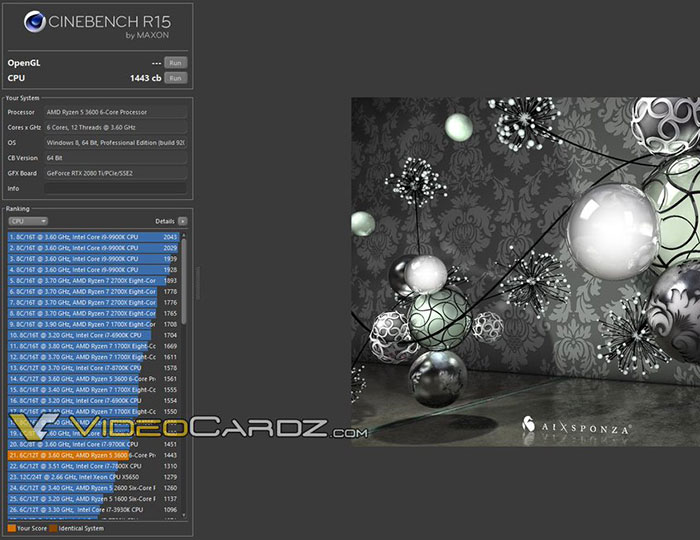The height and width of the screenshot is (540, 700).
Task: Click the orange Your Score legend swatch
Action: click(12, 528)
